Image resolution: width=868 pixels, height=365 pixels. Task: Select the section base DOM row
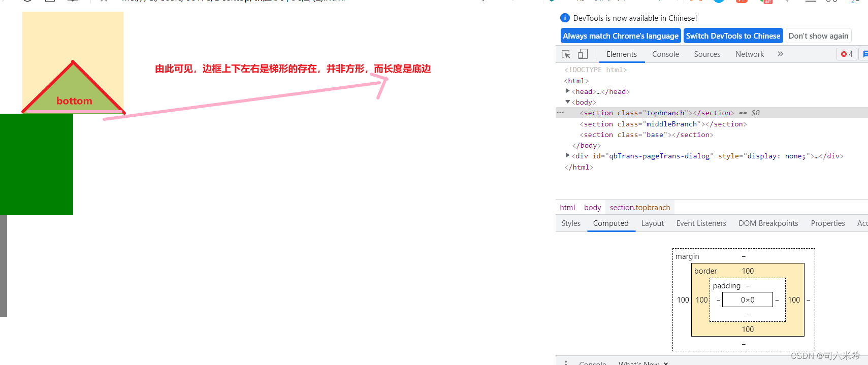[712, 135]
